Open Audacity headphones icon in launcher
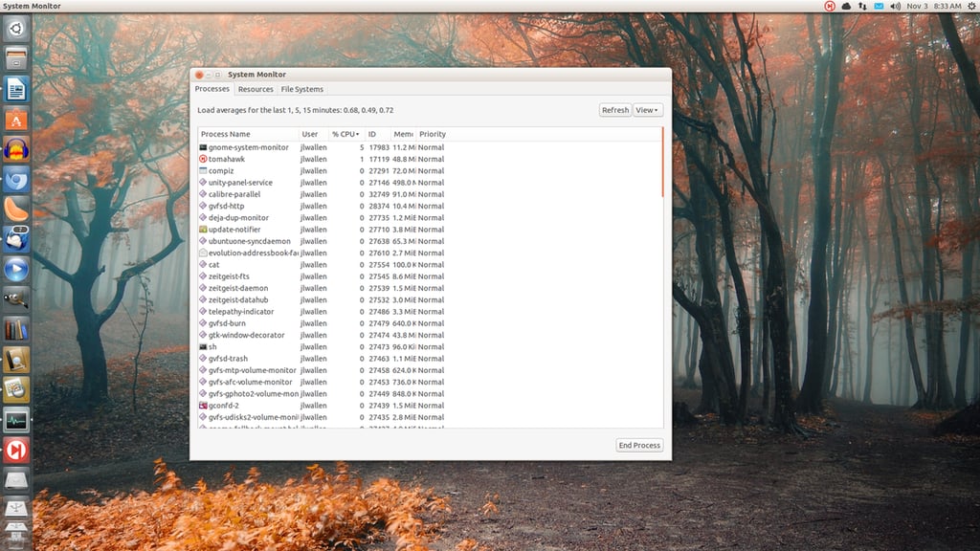980x551 pixels. coord(16,149)
